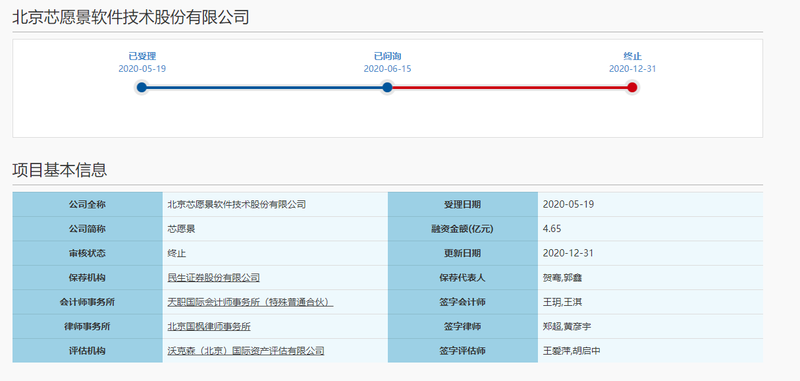Screen dimensions: 800x381
Task: Click the blue progress bar segment
Action: click(x=264, y=88)
